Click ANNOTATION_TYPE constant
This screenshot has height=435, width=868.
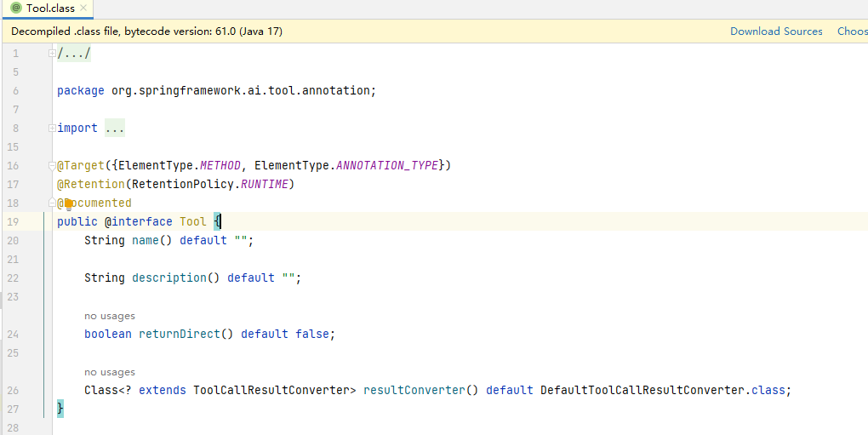coord(387,165)
